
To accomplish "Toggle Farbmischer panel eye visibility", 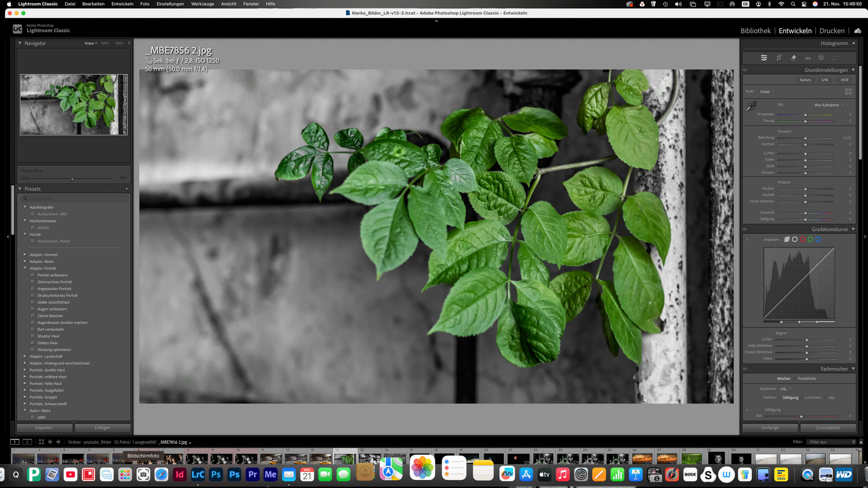I will [x=745, y=369].
